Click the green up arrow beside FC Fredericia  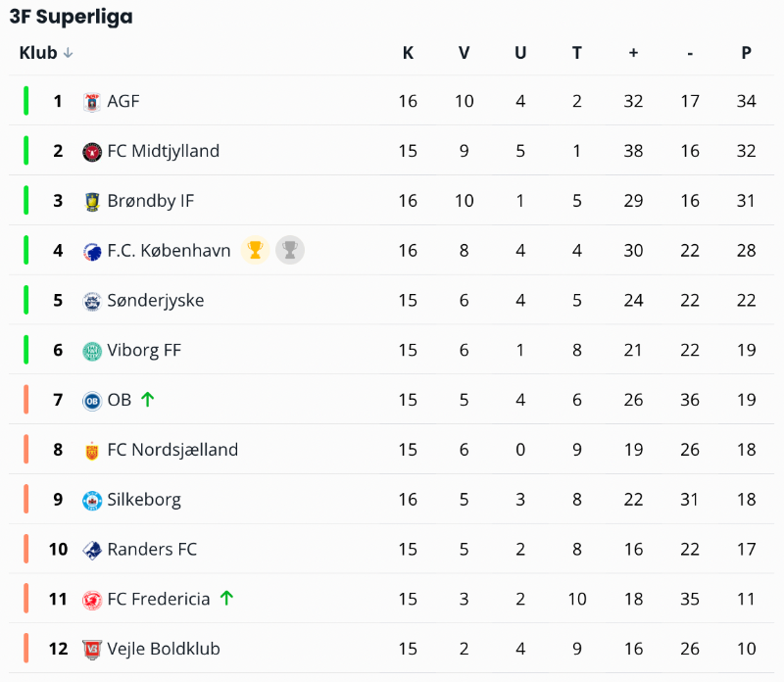click(226, 598)
